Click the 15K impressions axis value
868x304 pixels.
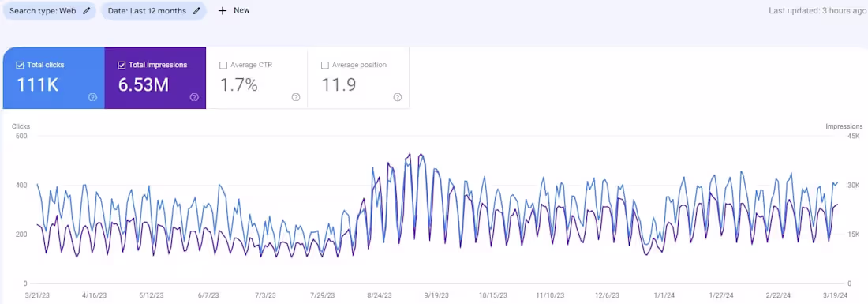(x=854, y=235)
